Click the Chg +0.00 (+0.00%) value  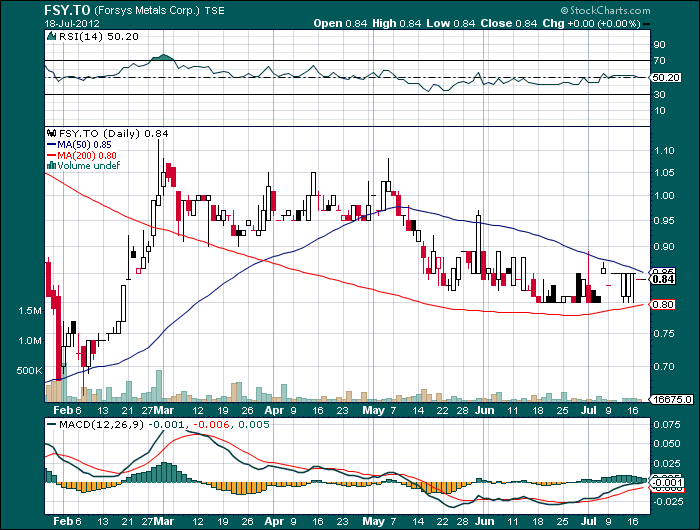tap(592, 23)
